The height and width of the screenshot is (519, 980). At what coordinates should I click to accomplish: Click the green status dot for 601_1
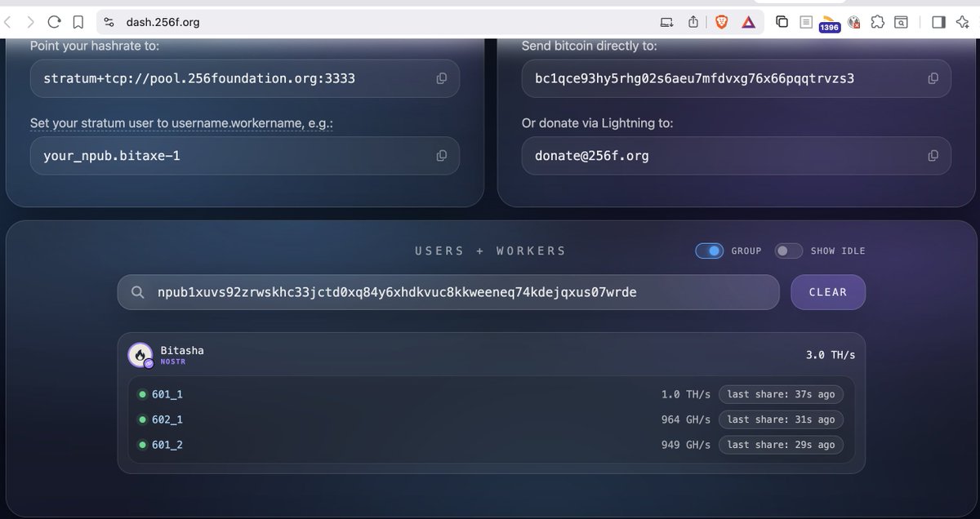tap(142, 394)
